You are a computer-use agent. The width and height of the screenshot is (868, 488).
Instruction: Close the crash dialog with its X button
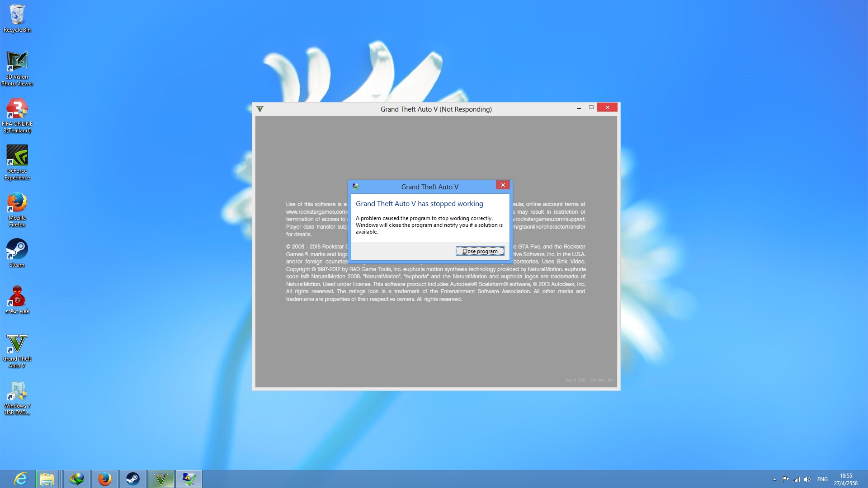point(503,185)
